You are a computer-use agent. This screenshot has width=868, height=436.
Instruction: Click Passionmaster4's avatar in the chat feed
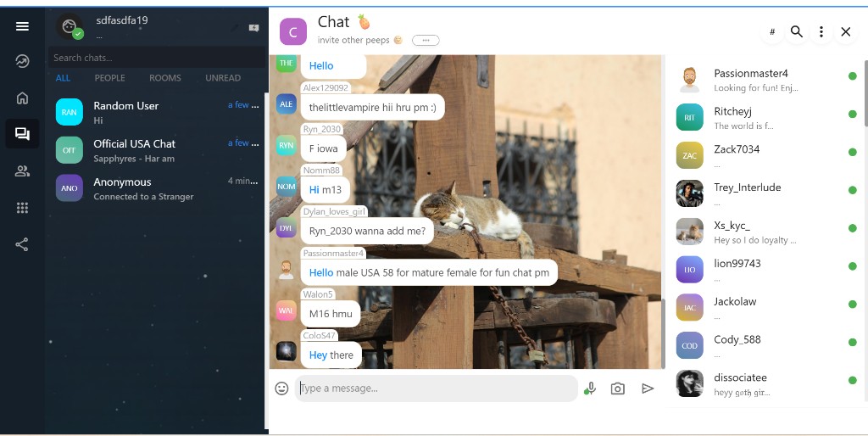(287, 270)
